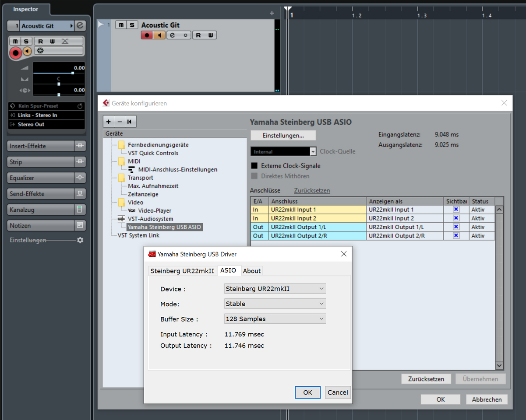Click the add track plus icon in the track list
This screenshot has height=420, width=526.
click(x=272, y=13)
